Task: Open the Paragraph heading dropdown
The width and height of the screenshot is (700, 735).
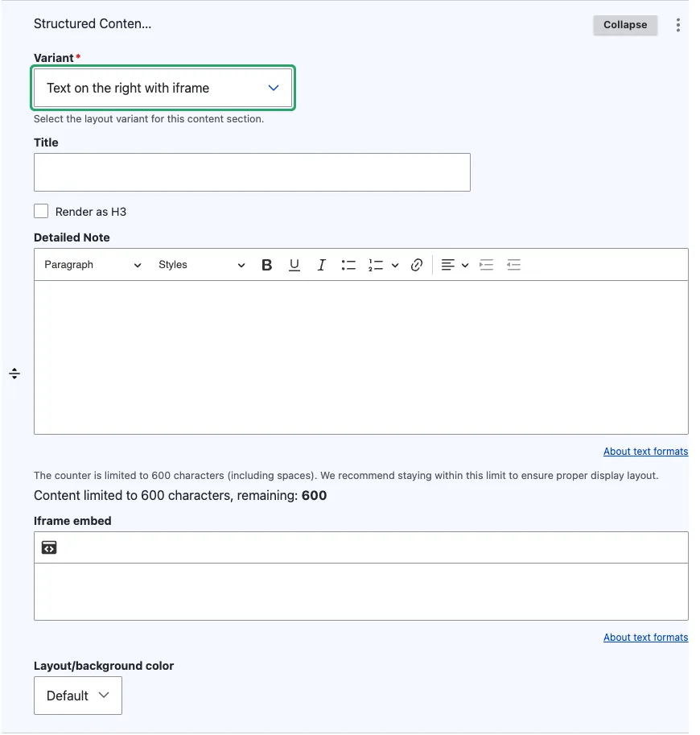Action: (93, 265)
